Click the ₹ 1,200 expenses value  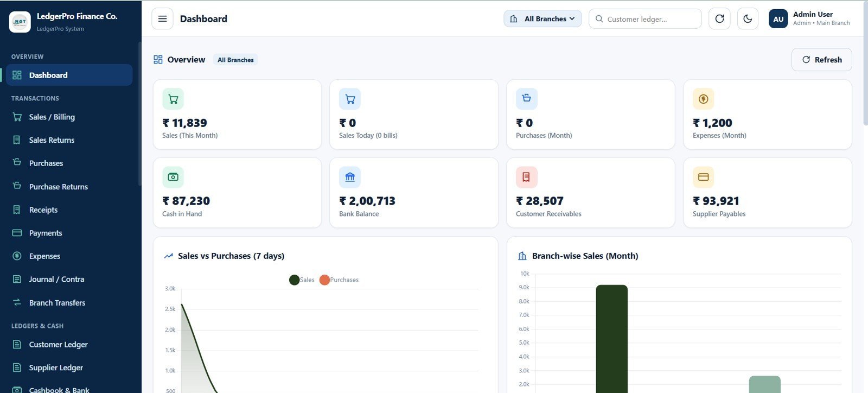coord(712,123)
